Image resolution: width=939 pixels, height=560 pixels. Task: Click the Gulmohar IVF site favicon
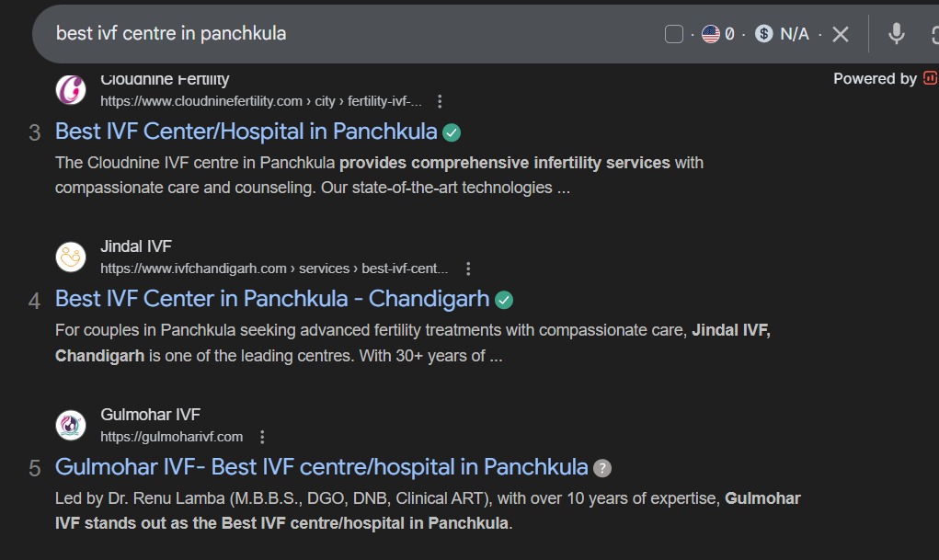coord(71,426)
